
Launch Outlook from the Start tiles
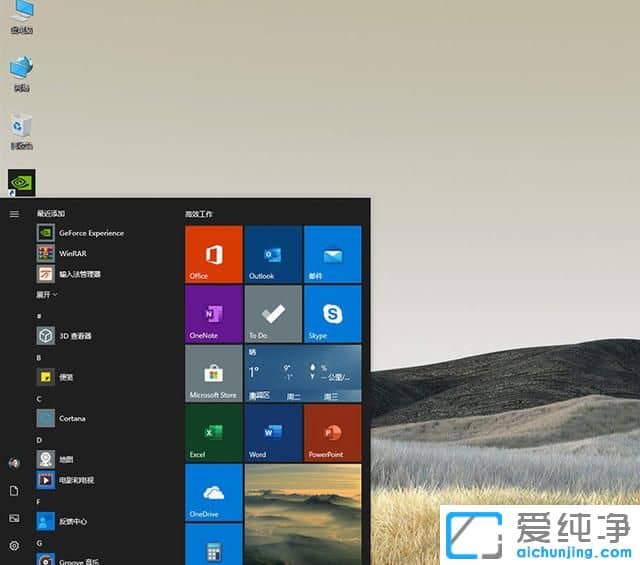point(273,253)
